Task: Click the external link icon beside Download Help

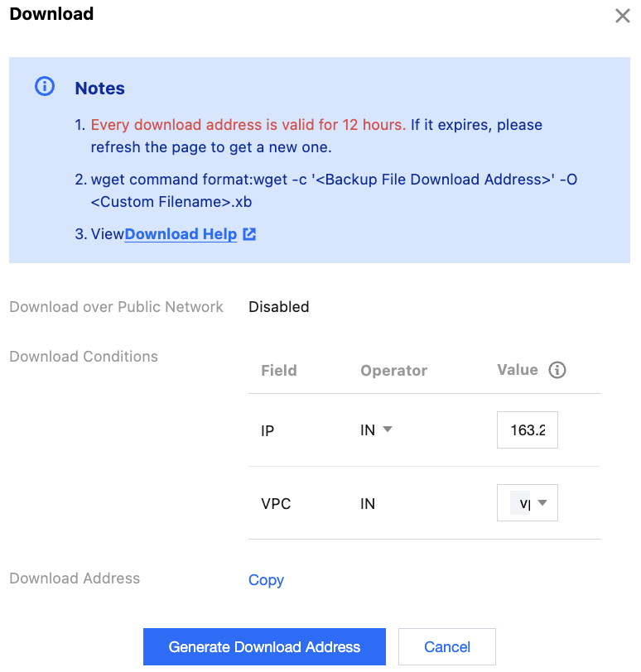Action: click(x=248, y=234)
